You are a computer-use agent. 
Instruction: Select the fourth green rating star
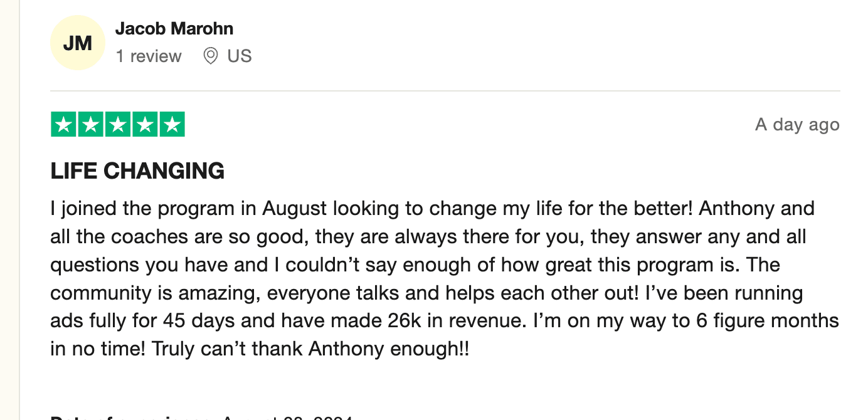click(x=144, y=124)
